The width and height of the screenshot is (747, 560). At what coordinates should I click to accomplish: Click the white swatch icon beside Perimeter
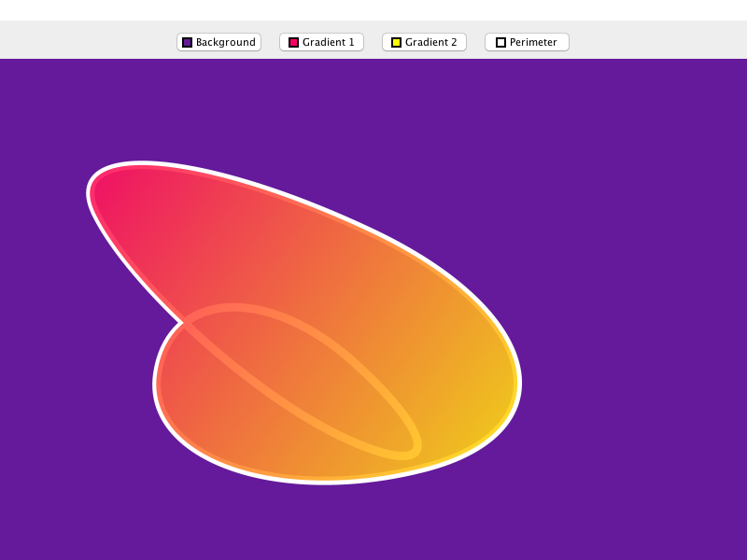500,42
